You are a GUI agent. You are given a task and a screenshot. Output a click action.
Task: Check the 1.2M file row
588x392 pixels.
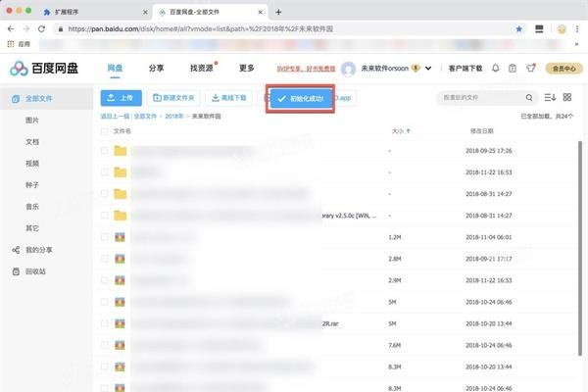click(x=104, y=237)
